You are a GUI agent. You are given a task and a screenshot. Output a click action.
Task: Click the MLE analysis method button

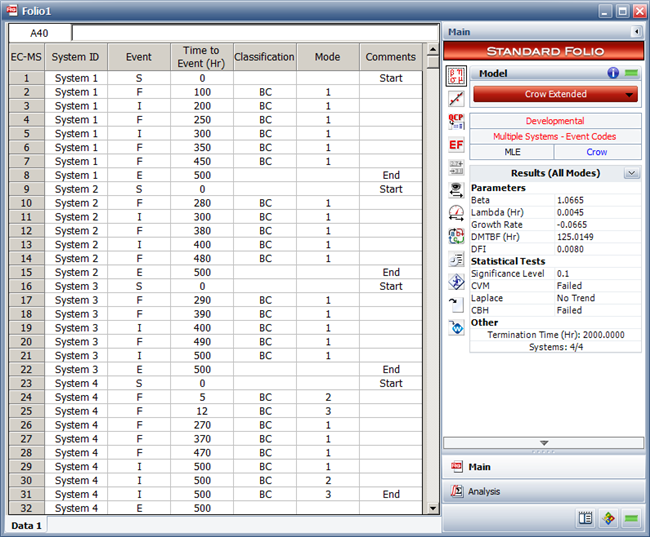click(x=512, y=152)
